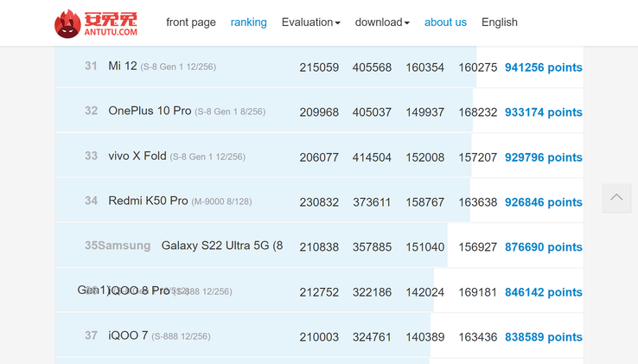This screenshot has height=364, width=638.
Task: Click 876690 points for Galaxy S22 Ultra
Action: (544, 247)
